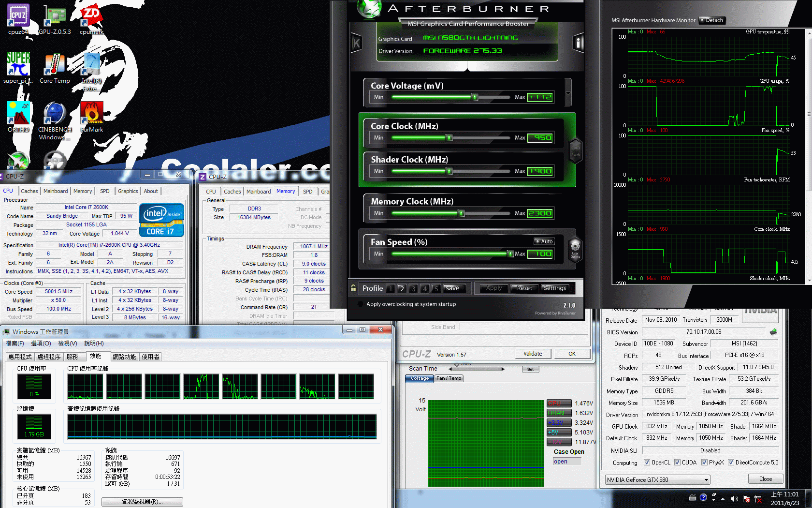812x508 pixels.
Task: Open the Afterburner information 'i' button
Action: (x=578, y=44)
